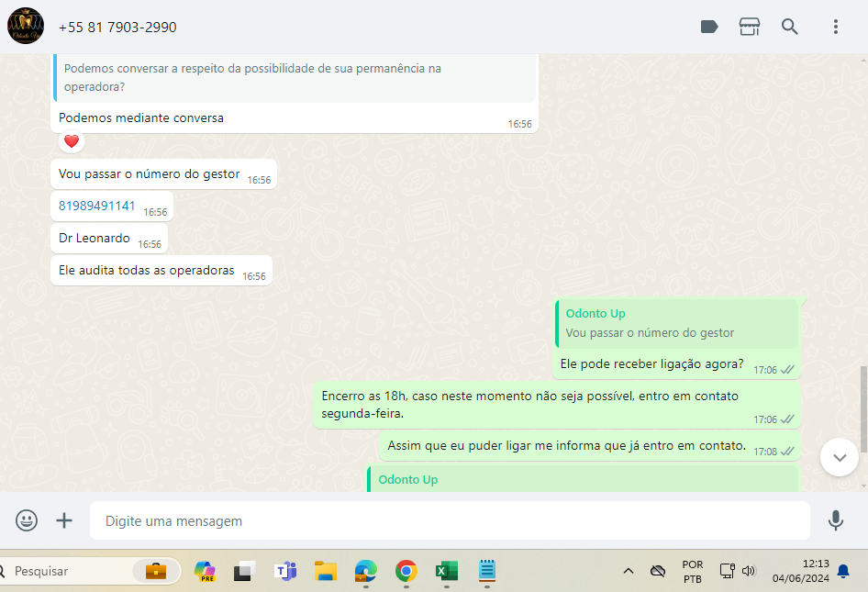Start recording a voice message
Image resolution: width=868 pixels, height=592 pixels.
[835, 520]
